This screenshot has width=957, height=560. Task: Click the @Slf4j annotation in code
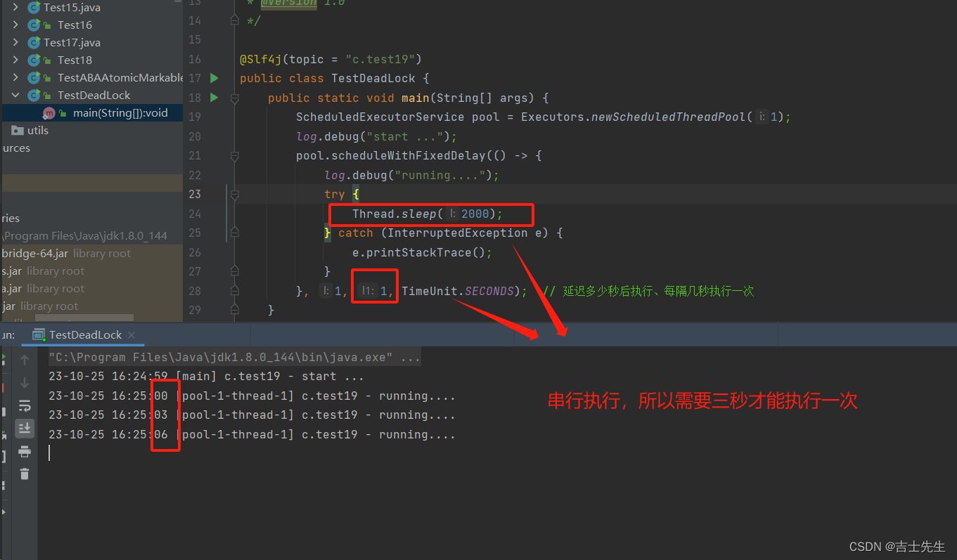tap(261, 59)
